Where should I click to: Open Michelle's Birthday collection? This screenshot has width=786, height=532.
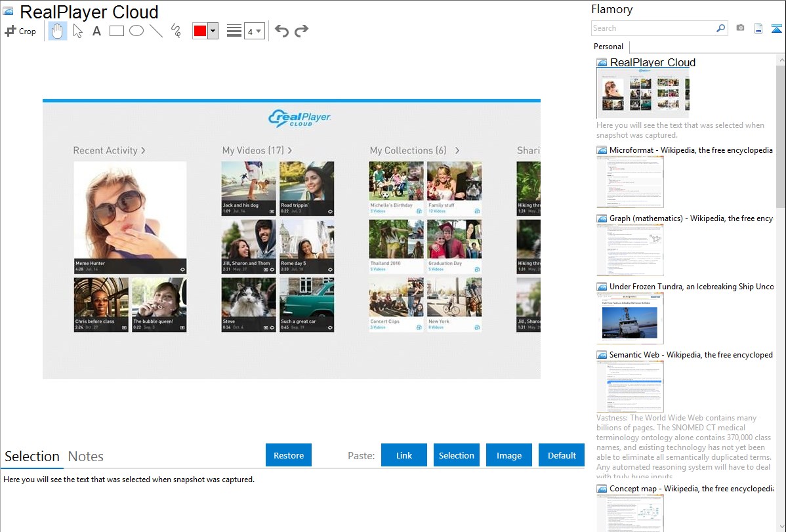coord(396,188)
